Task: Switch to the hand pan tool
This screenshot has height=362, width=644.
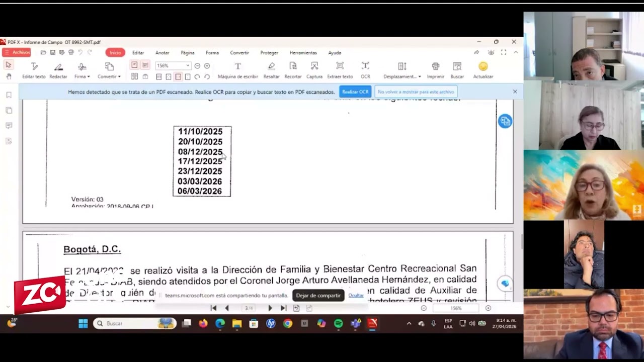Action: (x=9, y=76)
